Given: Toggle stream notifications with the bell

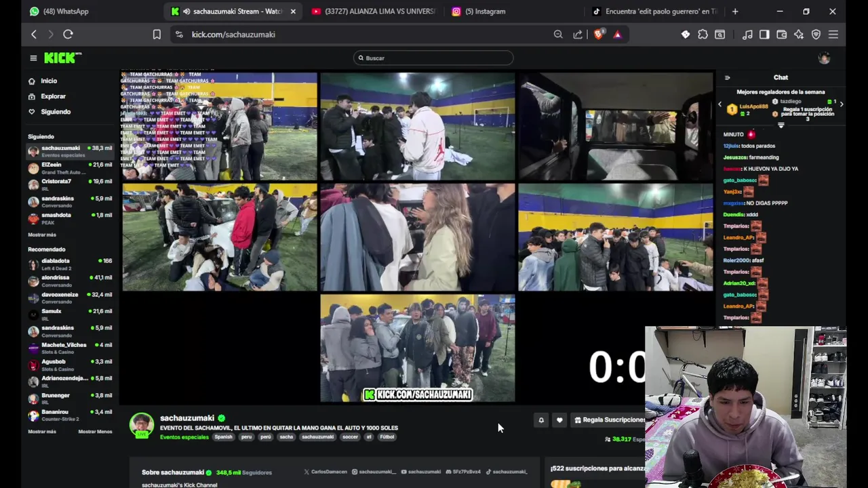Looking at the screenshot, I should coord(541,420).
